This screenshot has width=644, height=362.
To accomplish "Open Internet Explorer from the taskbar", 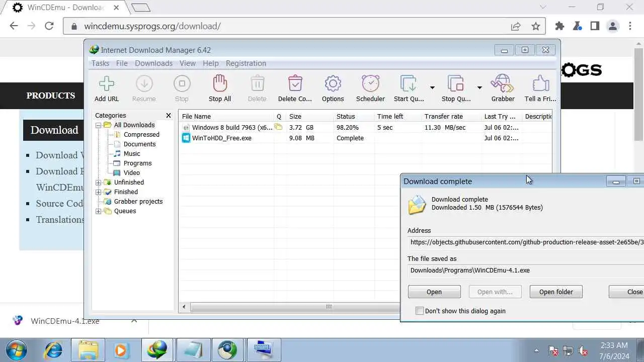I will click(53, 350).
